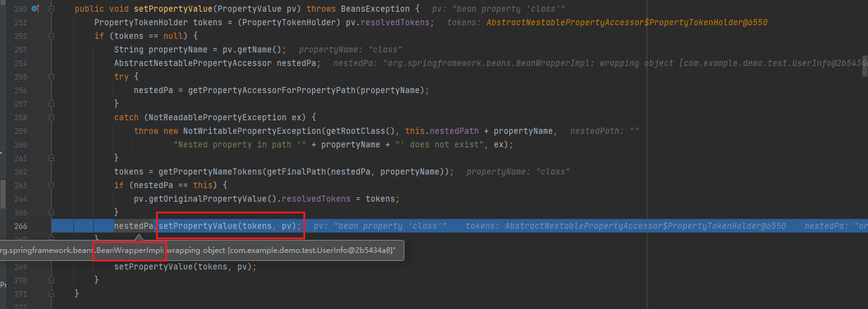
Task: Click getFinalPath call on line 262
Action: (x=296, y=171)
